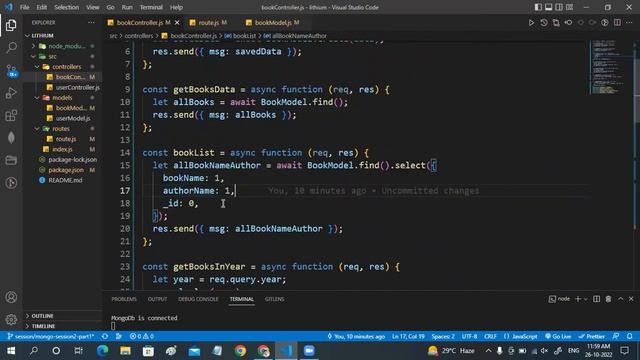
Task: Open the notifications bell in status bar
Action: [x=629, y=336]
